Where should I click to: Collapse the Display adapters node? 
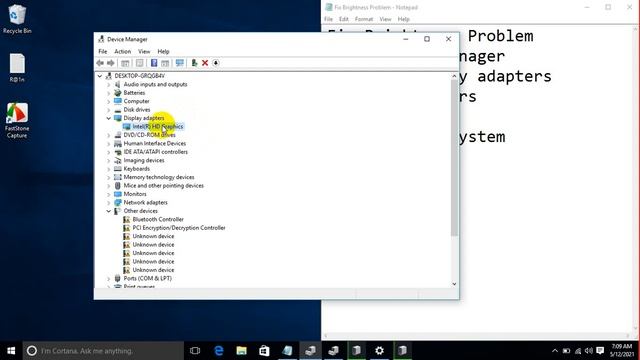[x=109, y=118]
